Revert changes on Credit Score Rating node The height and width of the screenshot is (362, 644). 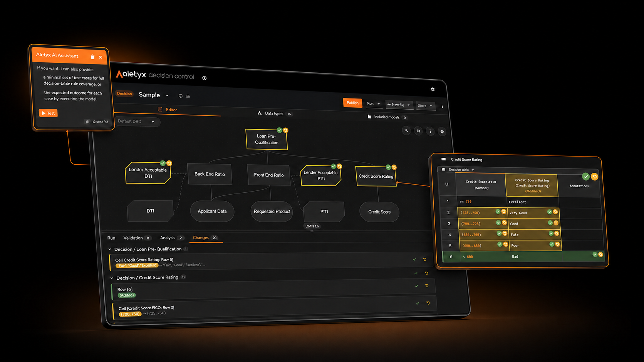pos(394,167)
